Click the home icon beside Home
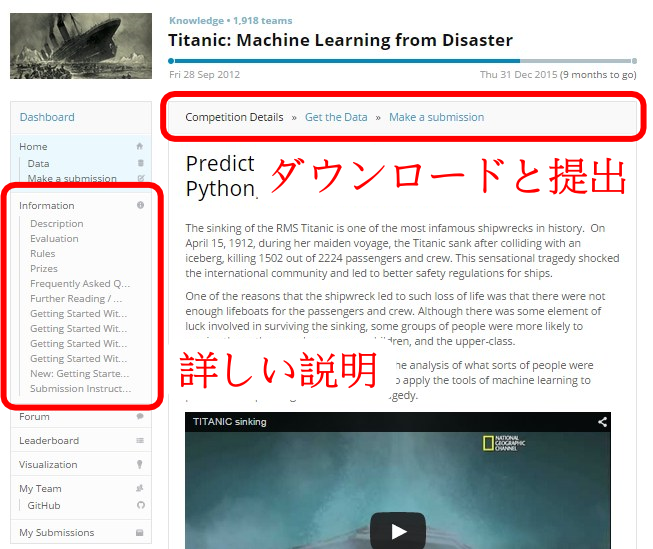Screen dimensions: 653x549 [140, 146]
